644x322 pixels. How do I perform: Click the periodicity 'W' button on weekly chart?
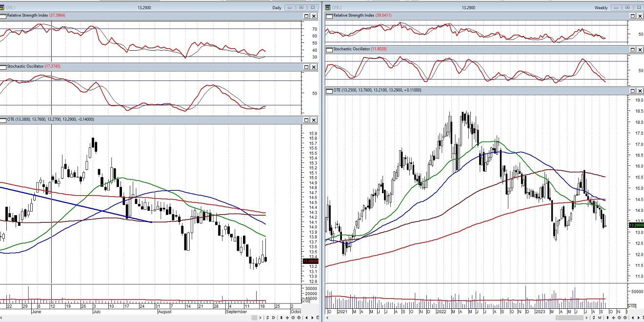coord(599,318)
